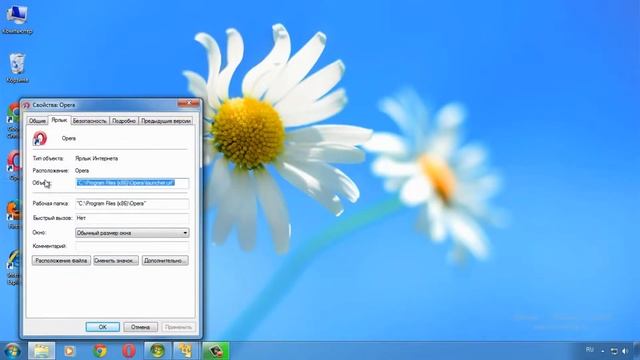Viewport: 640px width, 360px height.
Task: Click the RU language indicator in tray
Action: pyautogui.click(x=590, y=350)
